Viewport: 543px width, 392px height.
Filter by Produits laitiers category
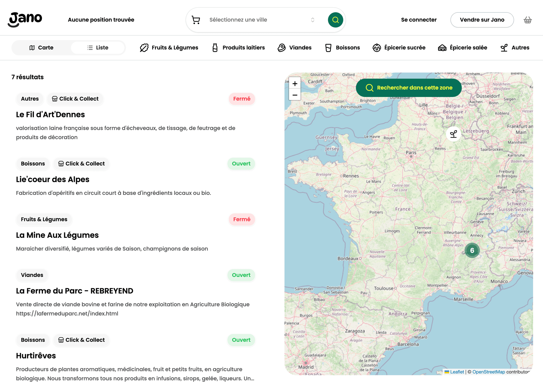coord(238,48)
